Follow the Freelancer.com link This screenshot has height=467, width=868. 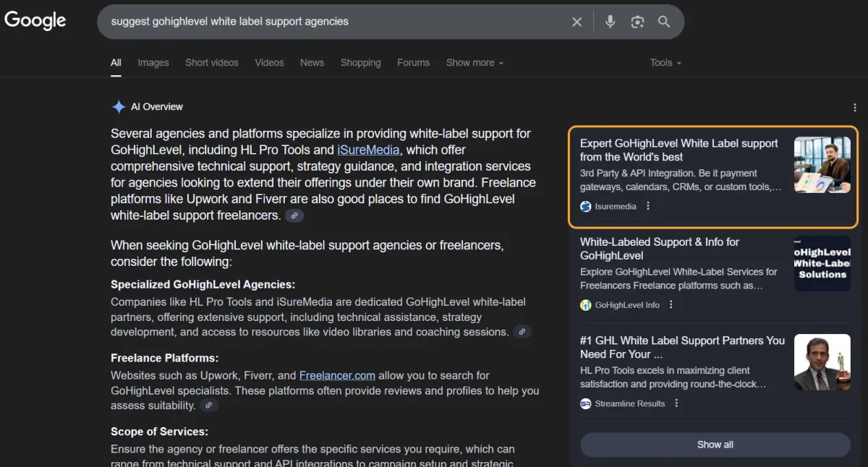(337, 375)
